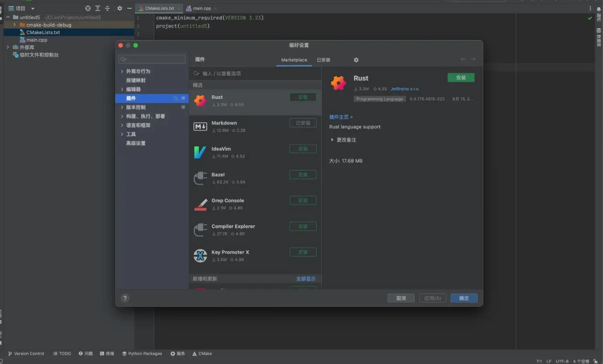Install the Rust plugin from detail pane
This screenshot has width=603, height=364.
pyautogui.click(x=461, y=78)
